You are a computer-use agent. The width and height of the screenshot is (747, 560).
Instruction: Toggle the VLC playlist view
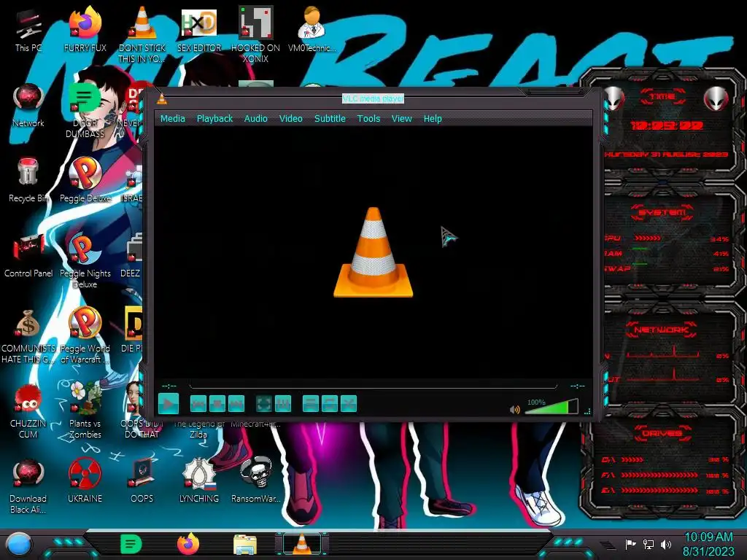[311, 404]
